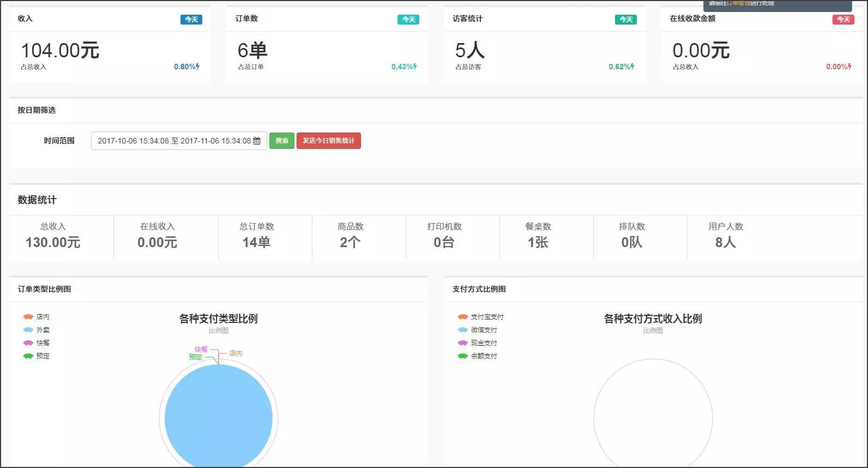Click the red lightning icon beside 0.00%
Screen dimensions: 868x468
849,67
